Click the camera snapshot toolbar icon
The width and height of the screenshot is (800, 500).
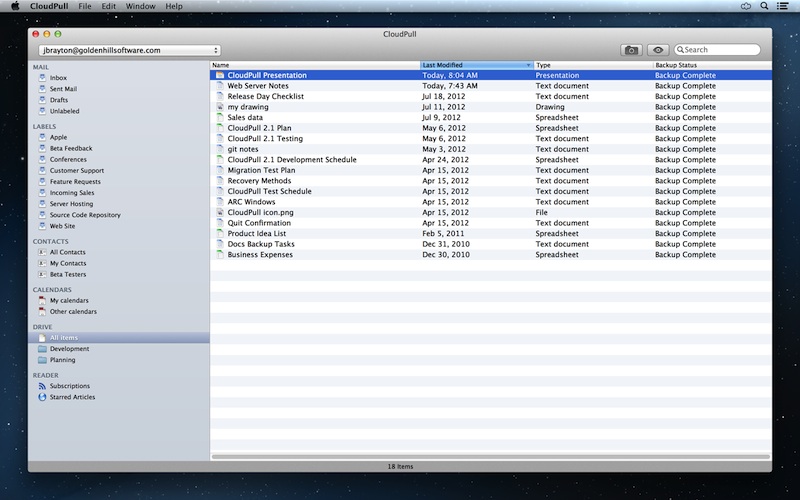(631, 49)
